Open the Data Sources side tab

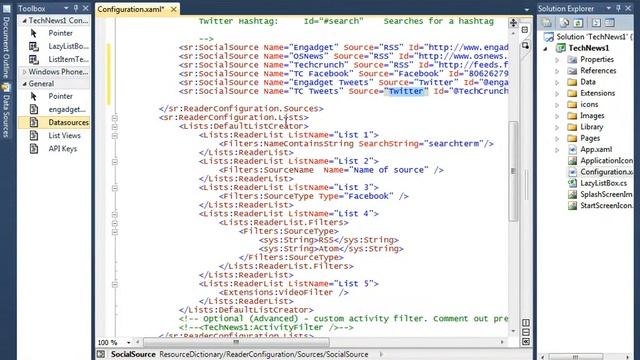pyautogui.click(x=6, y=110)
